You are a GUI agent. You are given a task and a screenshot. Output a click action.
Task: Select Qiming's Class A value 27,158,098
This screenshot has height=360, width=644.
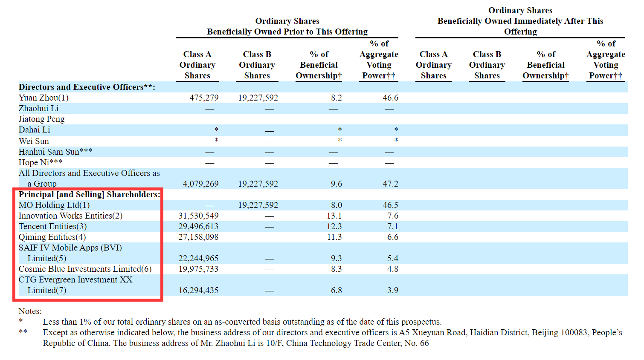tap(198, 237)
